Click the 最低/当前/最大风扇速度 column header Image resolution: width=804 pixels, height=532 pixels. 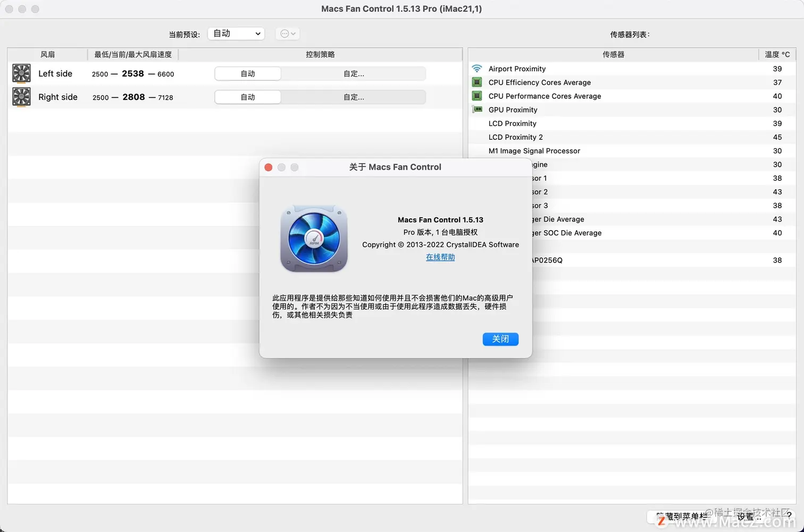(x=133, y=54)
